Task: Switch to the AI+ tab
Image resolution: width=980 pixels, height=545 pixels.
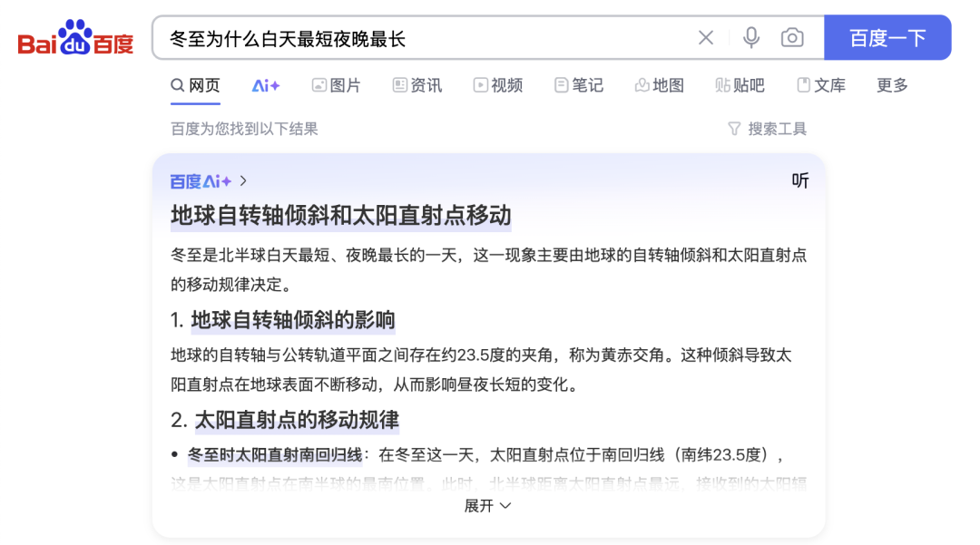Action: point(266,85)
